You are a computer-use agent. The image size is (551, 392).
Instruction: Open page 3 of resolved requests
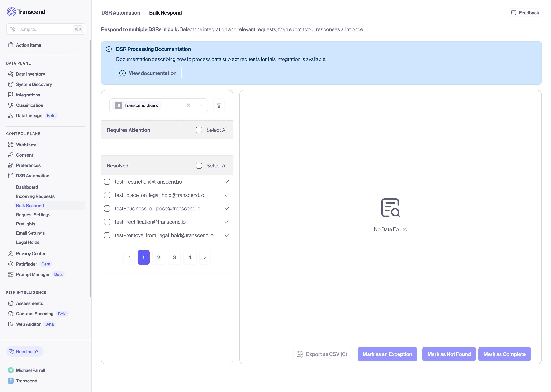[x=174, y=257]
